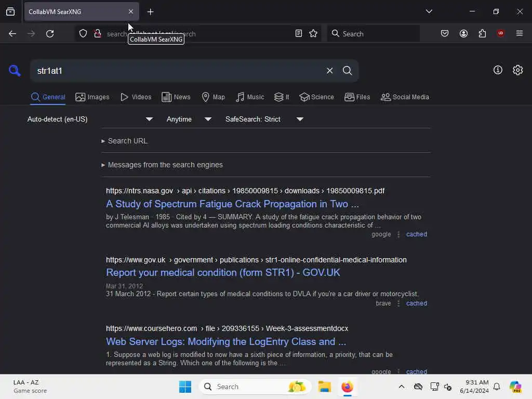532x399 pixels.
Task: Click the browser forward arrow
Action: pyautogui.click(x=31, y=34)
